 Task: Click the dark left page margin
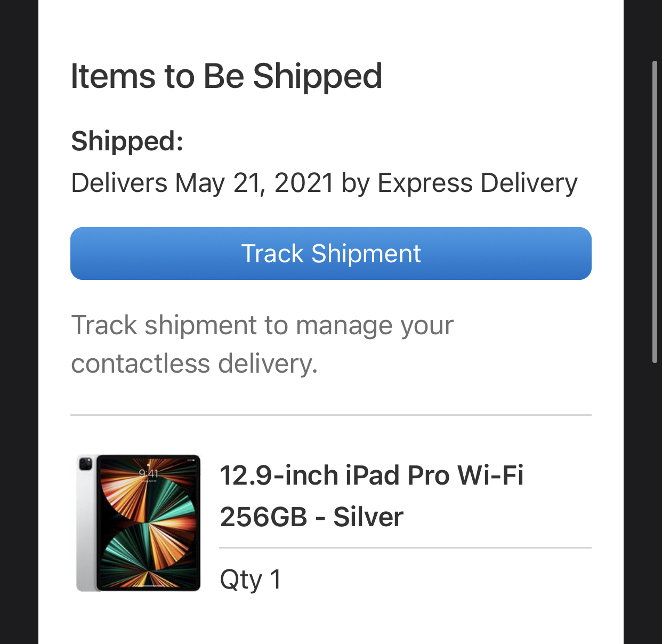[x=19, y=320]
